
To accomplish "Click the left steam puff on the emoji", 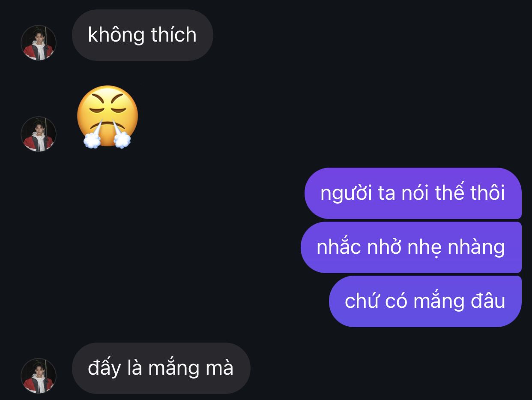I will point(93,139).
